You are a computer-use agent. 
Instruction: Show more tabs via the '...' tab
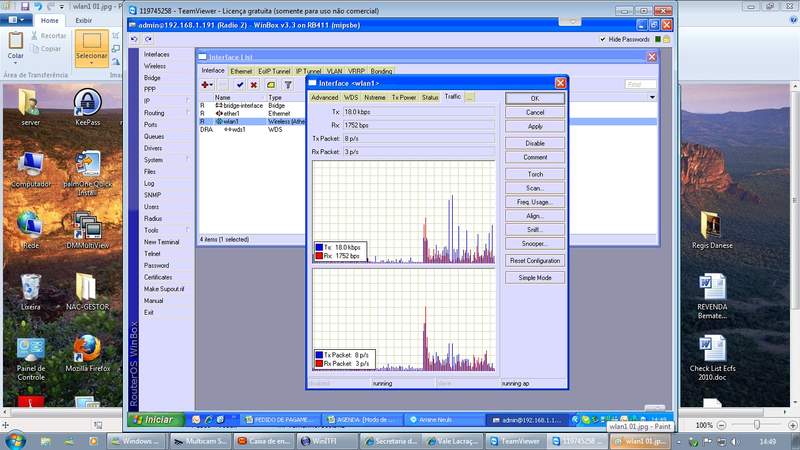469,98
